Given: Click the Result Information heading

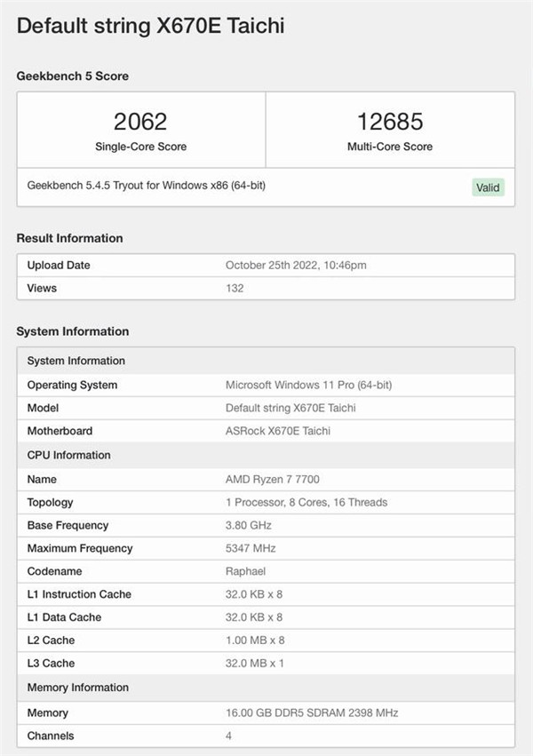Looking at the screenshot, I should point(69,238).
